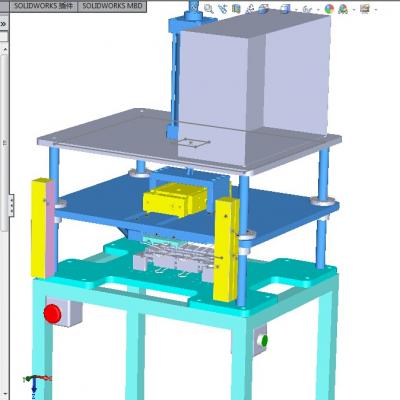
Task: Click the Previous View icon
Action: (222, 9)
